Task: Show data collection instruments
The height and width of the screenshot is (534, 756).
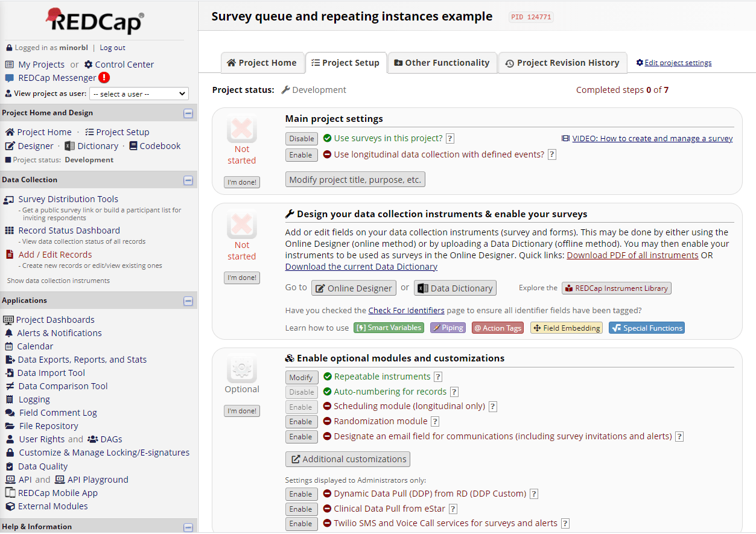Action: coord(59,281)
